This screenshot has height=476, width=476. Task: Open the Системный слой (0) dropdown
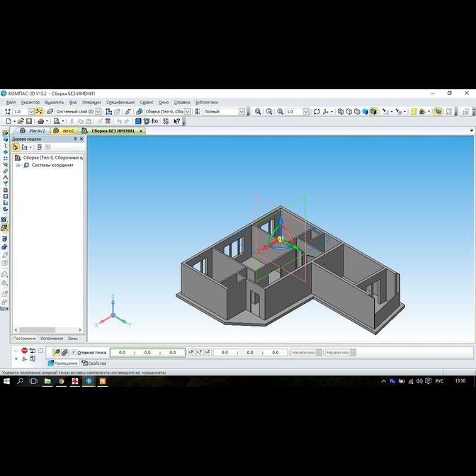click(98, 112)
